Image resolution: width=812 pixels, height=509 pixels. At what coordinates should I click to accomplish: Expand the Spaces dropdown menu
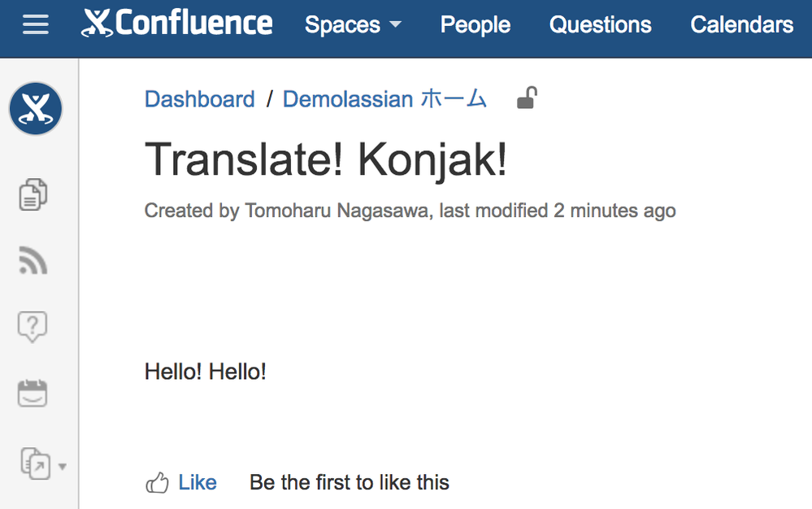coord(353,25)
